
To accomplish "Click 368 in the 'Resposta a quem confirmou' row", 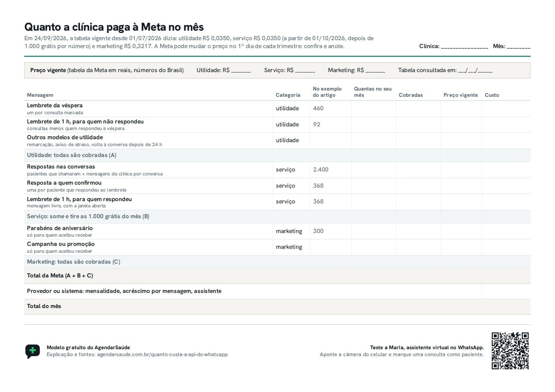I will (318, 186).
